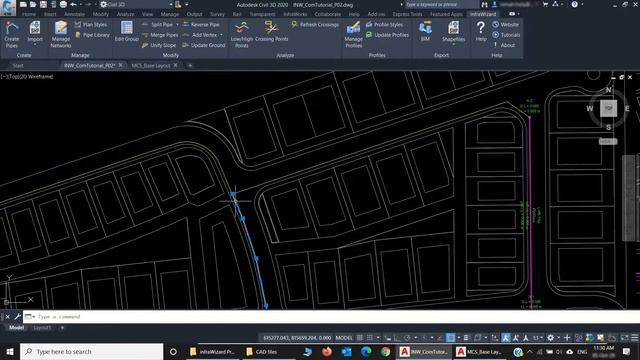Open the workspace switching gear icon
This screenshot has height=360, width=640.
(x=550, y=338)
